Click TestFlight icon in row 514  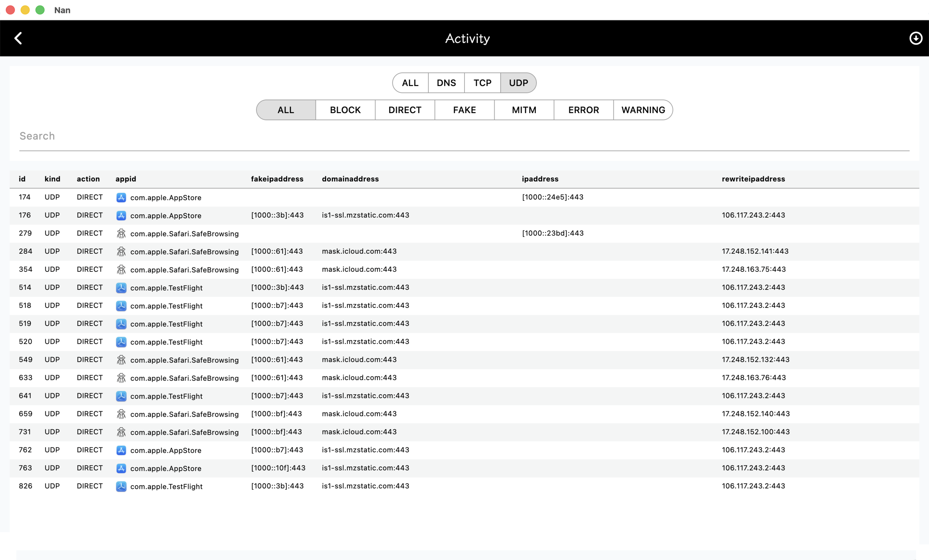[x=121, y=287]
